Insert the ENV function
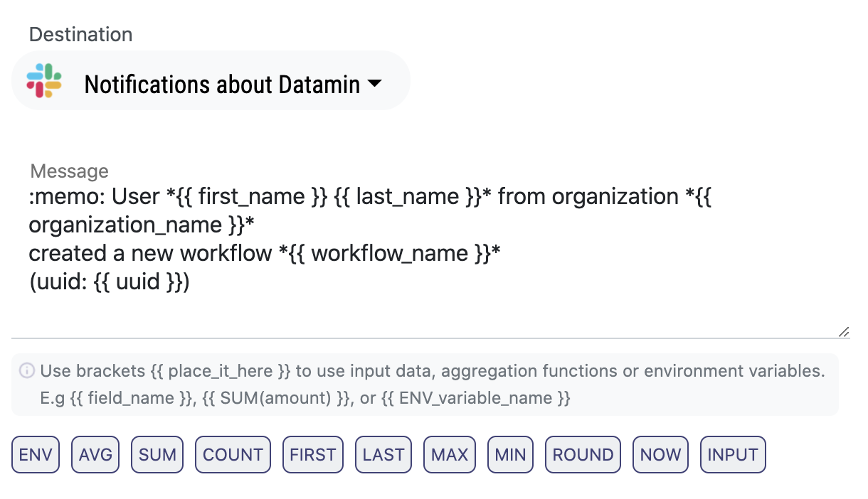868x499 pixels. (x=36, y=455)
